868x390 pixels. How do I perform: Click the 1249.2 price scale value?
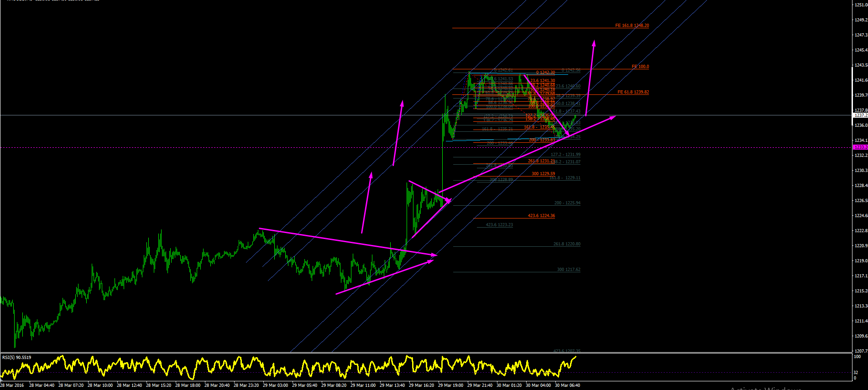(861, 20)
